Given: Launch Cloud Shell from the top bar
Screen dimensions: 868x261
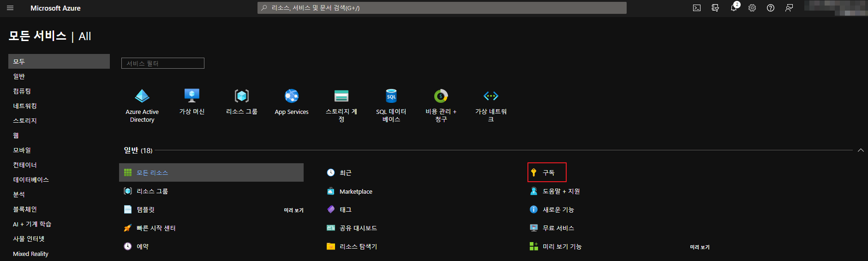Looking at the screenshot, I should click(697, 8).
